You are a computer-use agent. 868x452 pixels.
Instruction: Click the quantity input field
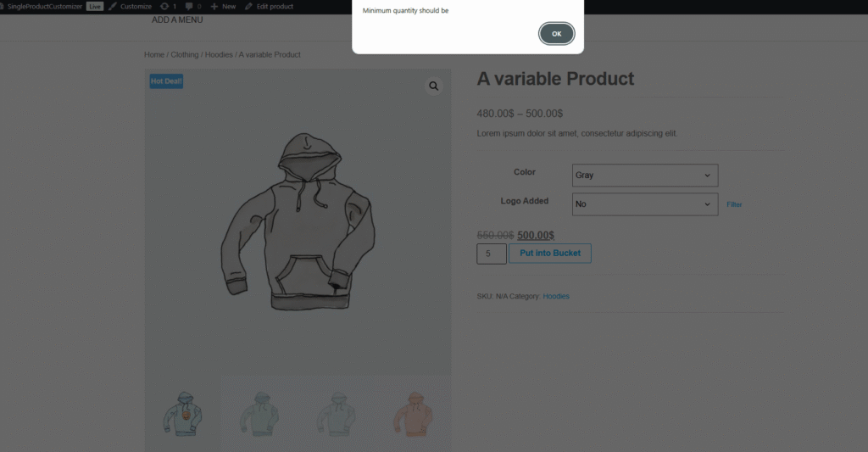491,254
